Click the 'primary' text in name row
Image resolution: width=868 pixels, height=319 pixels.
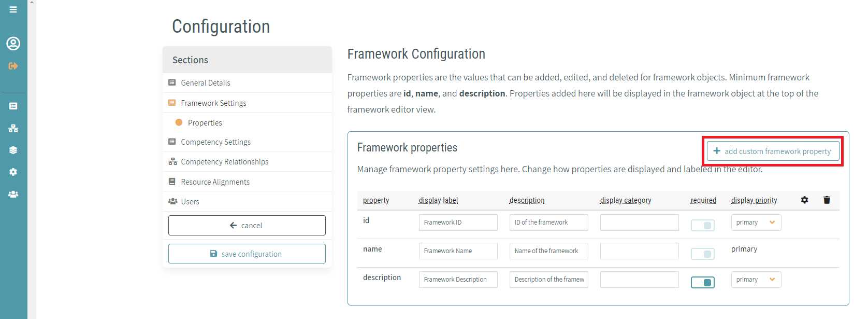(x=744, y=249)
